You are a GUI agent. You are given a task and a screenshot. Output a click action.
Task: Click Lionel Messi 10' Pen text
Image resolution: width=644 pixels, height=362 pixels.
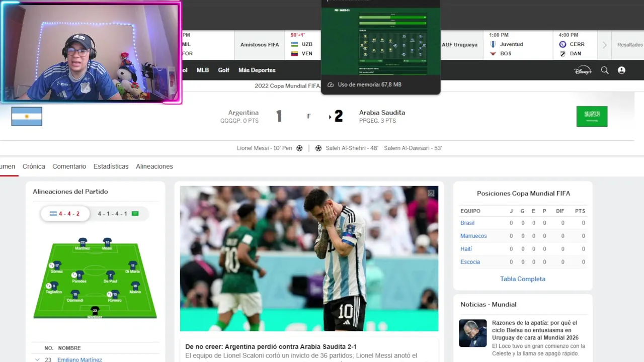265,148
